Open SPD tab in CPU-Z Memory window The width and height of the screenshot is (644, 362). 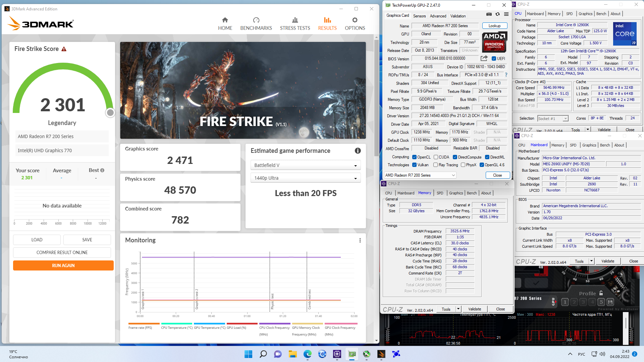pos(440,193)
